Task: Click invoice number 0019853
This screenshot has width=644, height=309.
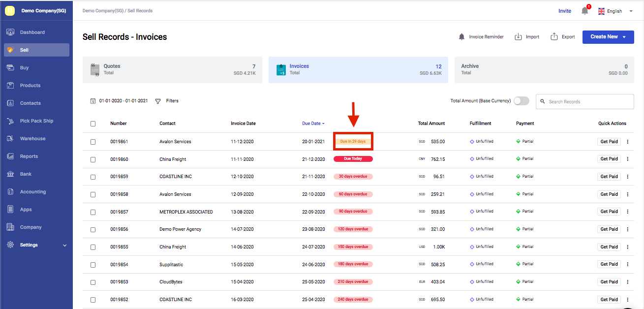Action: coord(119,282)
